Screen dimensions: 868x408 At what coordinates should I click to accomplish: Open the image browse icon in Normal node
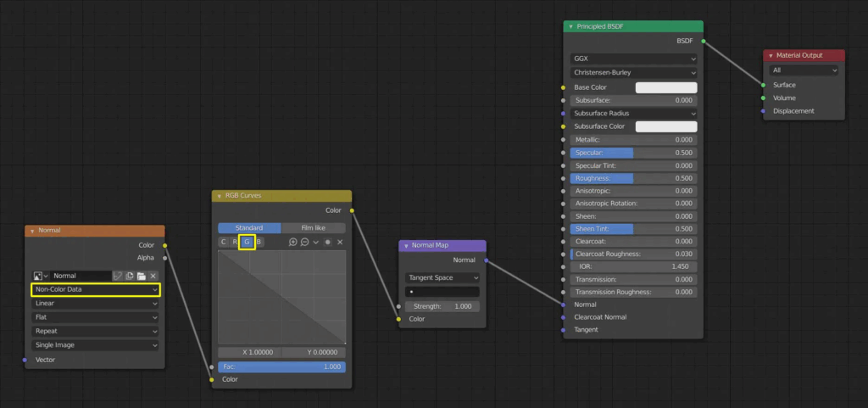41,276
